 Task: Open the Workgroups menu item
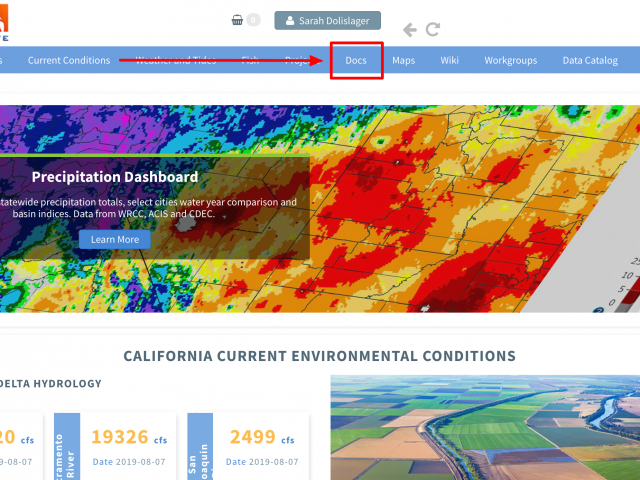511,60
